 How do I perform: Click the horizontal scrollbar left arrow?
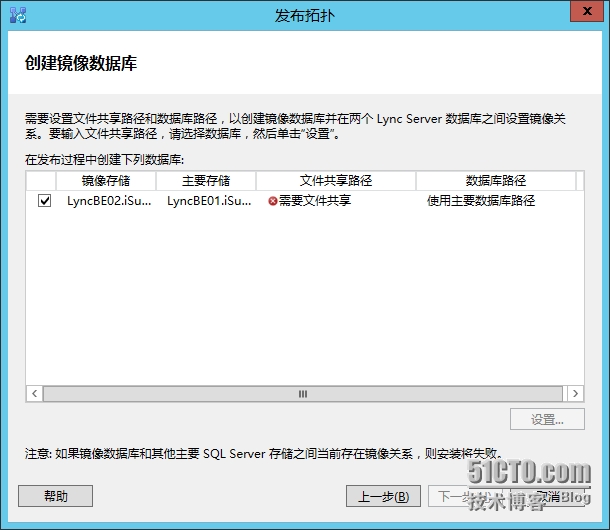pos(35,393)
